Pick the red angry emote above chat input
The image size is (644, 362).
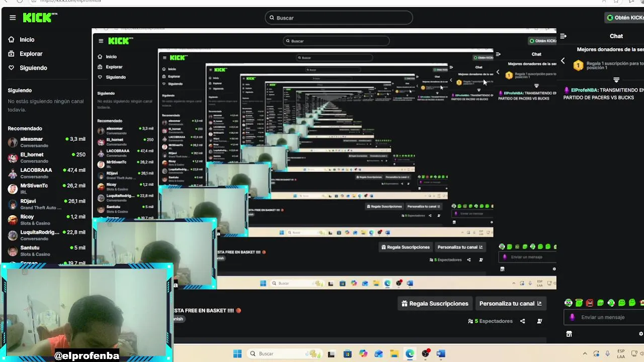[x=590, y=303]
